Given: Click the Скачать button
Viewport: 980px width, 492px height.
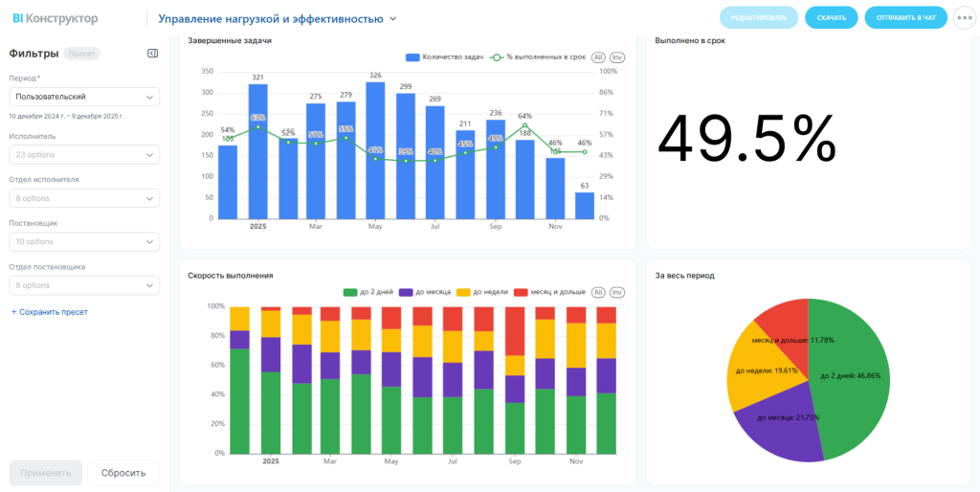Looking at the screenshot, I should click(x=832, y=18).
